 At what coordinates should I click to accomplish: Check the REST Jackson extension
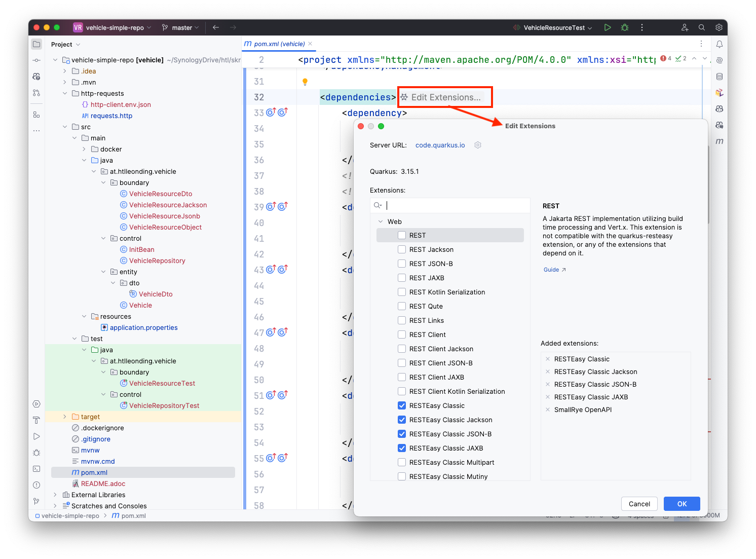click(x=402, y=249)
